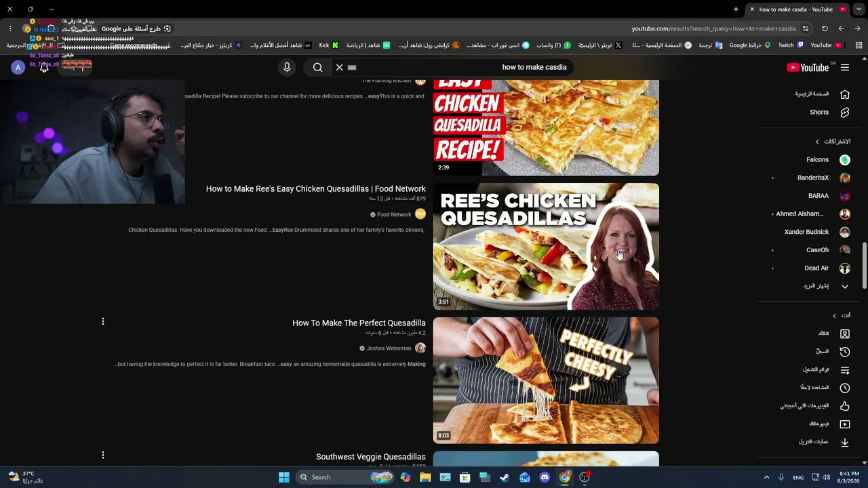Screen dimensions: 868x488
Task: Open Steam from the taskbar
Action: point(505,477)
